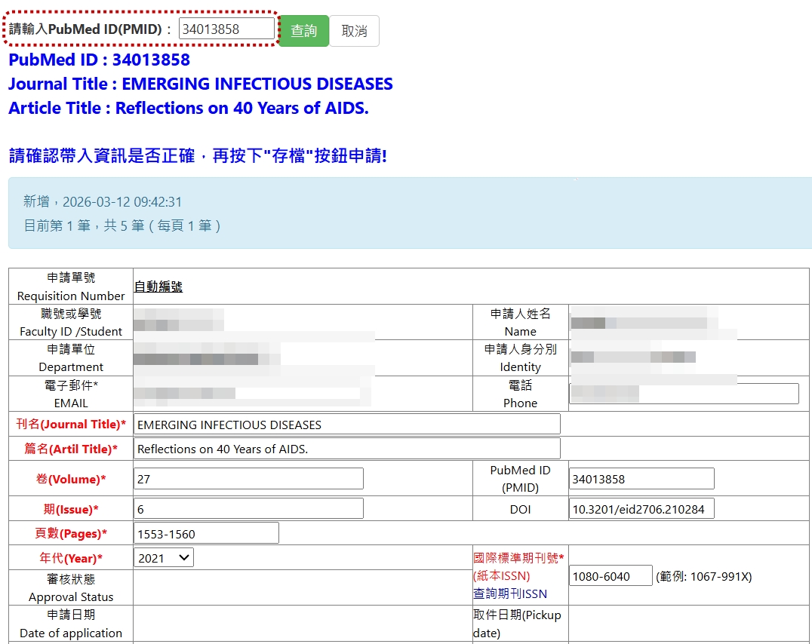Focus the 頁數 (Pages) field showing 1553-1560
812x644 pixels.
(x=206, y=533)
